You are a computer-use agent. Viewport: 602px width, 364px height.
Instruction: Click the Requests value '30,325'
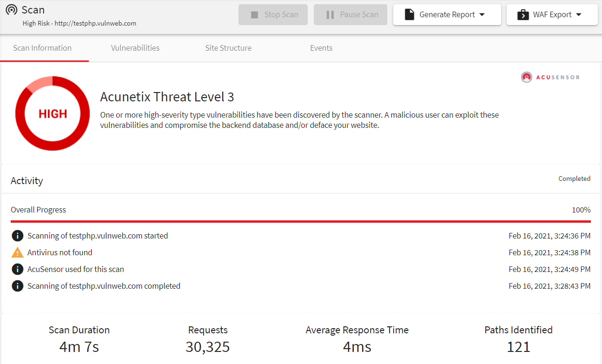pos(208,347)
